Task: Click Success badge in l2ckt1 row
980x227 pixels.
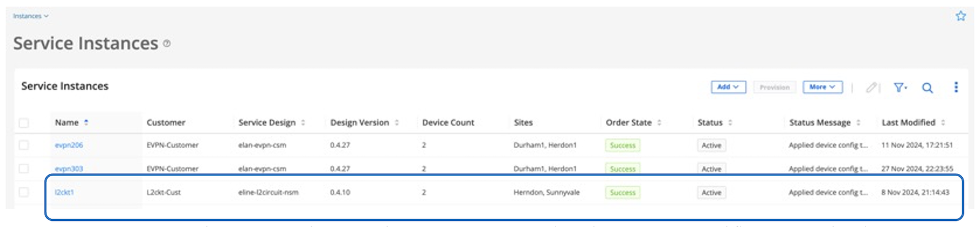Action: pos(622,192)
